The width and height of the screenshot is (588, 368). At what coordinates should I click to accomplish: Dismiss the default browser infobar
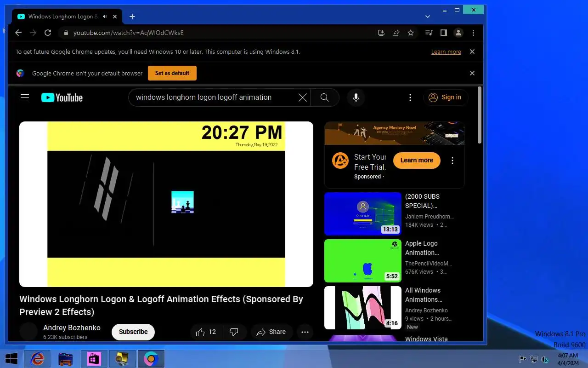(x=472, y=73)
